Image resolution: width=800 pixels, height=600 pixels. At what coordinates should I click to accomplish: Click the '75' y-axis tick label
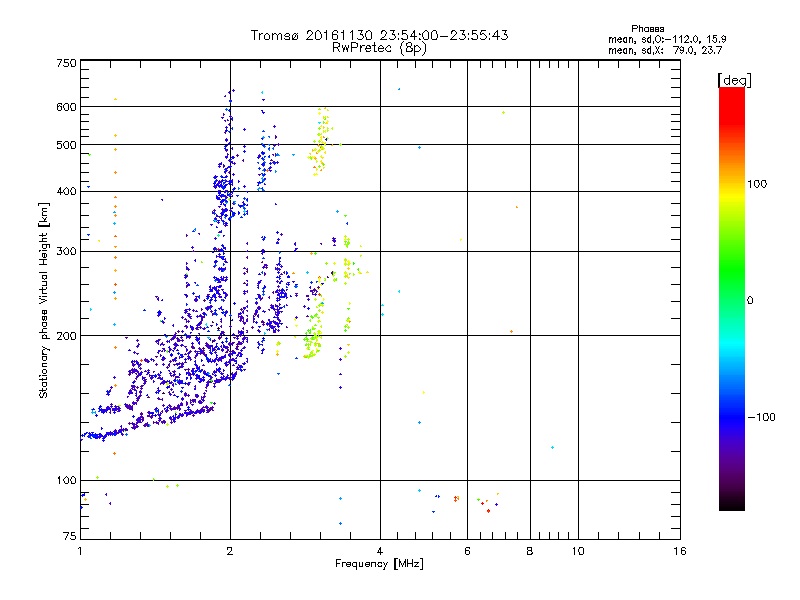pyautogui.click(x=70, y=536)
